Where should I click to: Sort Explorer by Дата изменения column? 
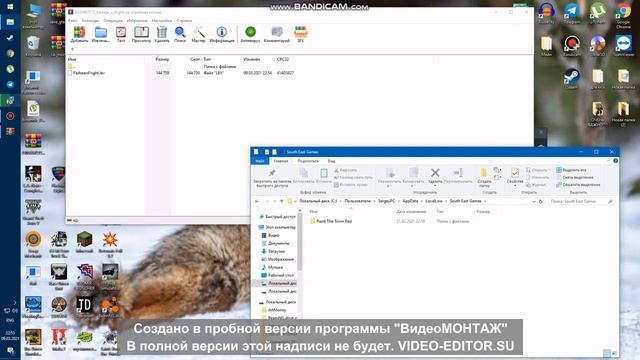click(411, 212)
